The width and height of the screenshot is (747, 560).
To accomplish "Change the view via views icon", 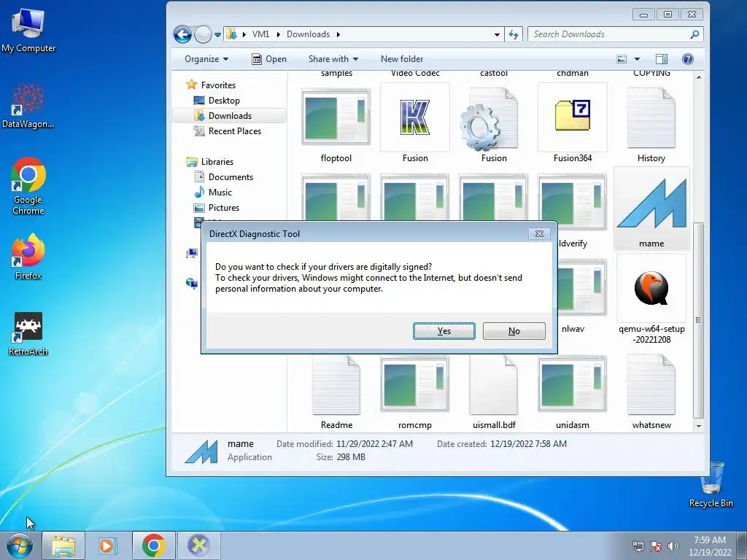I will [x=622, y=59].
